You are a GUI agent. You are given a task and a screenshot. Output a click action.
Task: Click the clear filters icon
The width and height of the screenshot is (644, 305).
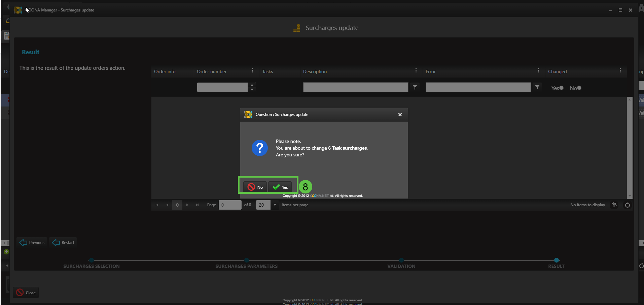[x=614, y=205]
